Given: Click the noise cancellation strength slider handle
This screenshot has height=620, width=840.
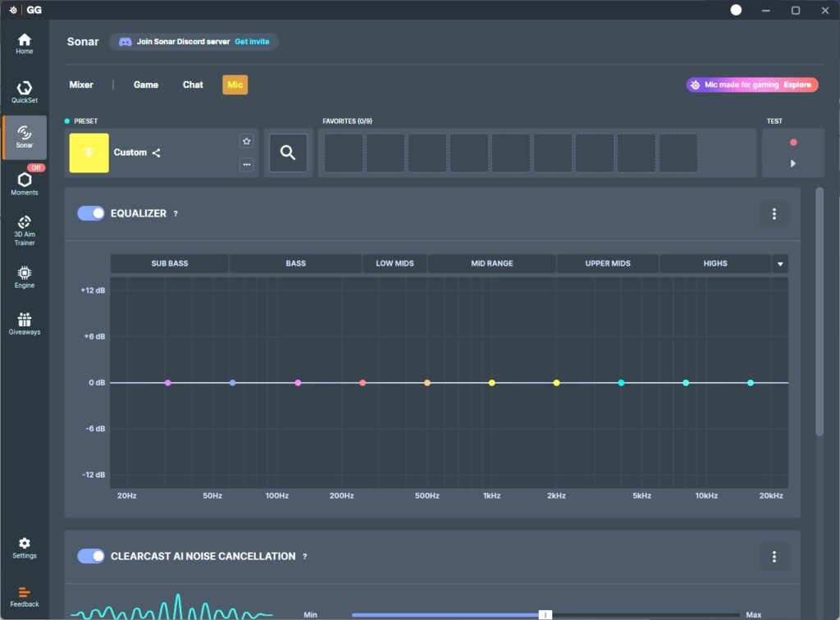Looking at the screenshot, I should pos(546,614).
